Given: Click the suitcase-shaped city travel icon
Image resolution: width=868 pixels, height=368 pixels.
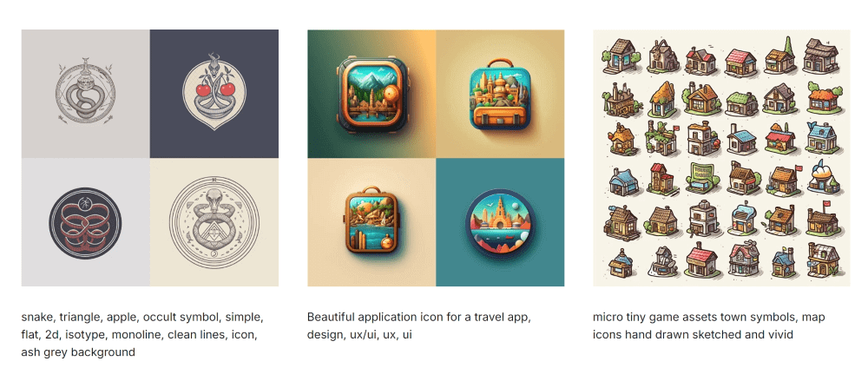Looking at the screenshot, I should pos(500,94).
